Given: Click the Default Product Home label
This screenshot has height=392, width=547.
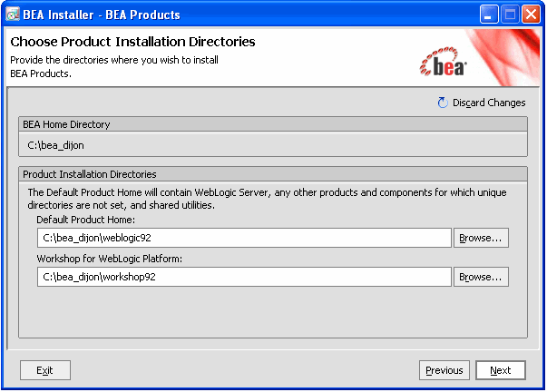Looking at the screenshot, I should tap(86, 220).
